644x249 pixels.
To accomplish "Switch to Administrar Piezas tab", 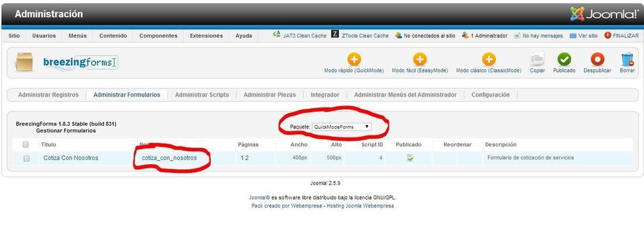I will [269, 95].
